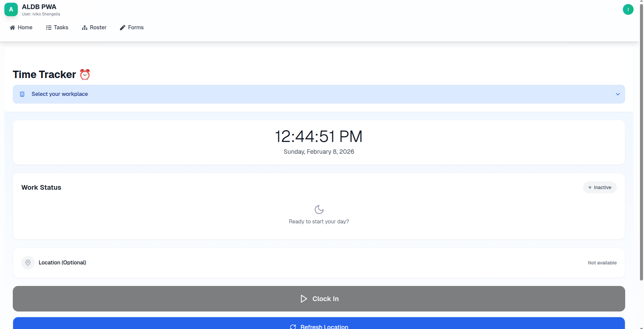The height and width of the screenshot is (329, 644).
Task: Click the Tasks list icon
Action: (x=49, y=28)
